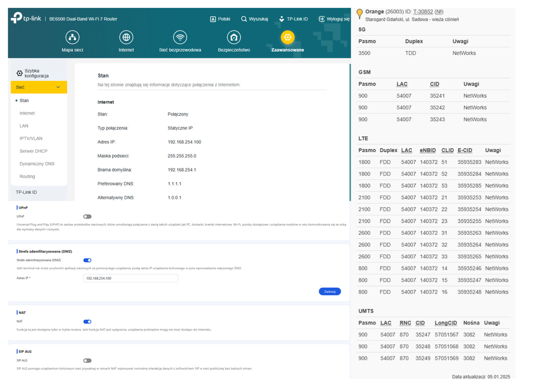Select the Zaawansowane gear icon

tap(287, 38)
